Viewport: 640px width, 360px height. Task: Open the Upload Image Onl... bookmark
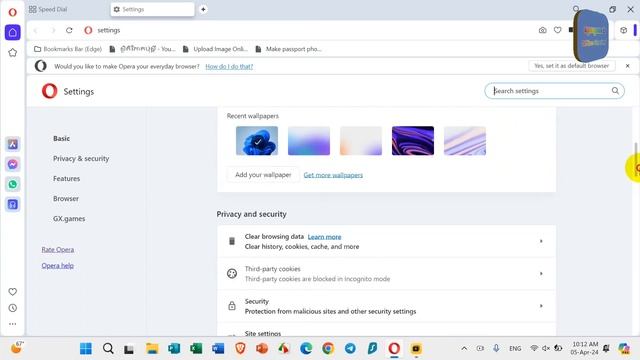(216, 49)
